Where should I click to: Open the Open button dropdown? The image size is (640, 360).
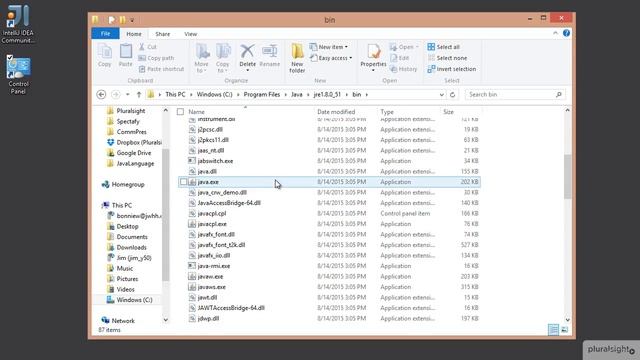pos(417,47)
